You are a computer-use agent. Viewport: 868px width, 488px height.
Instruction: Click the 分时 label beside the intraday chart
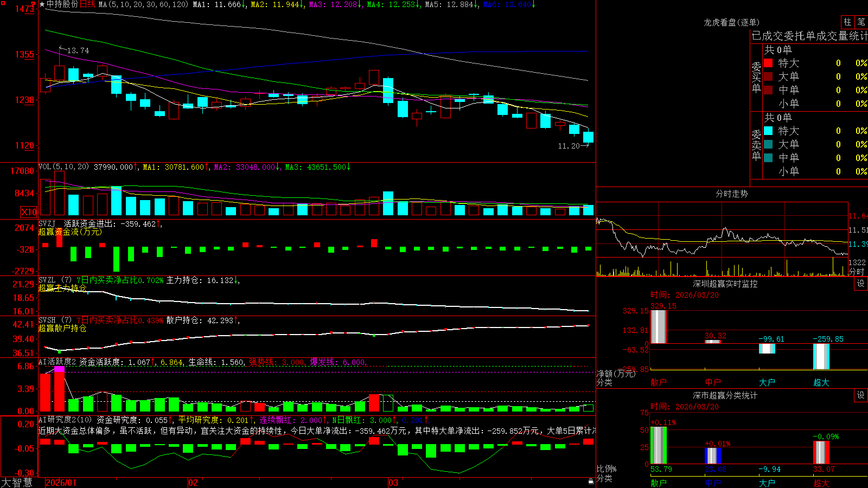[857, 272]
